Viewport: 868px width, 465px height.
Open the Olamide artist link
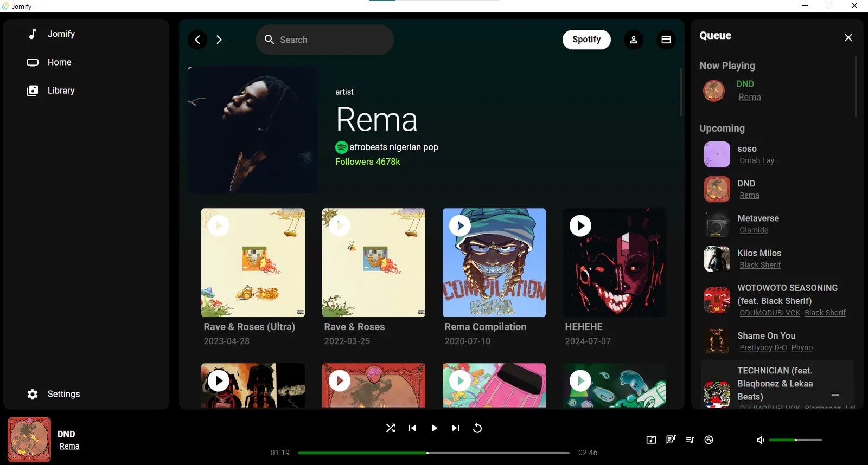coord(754,230)
